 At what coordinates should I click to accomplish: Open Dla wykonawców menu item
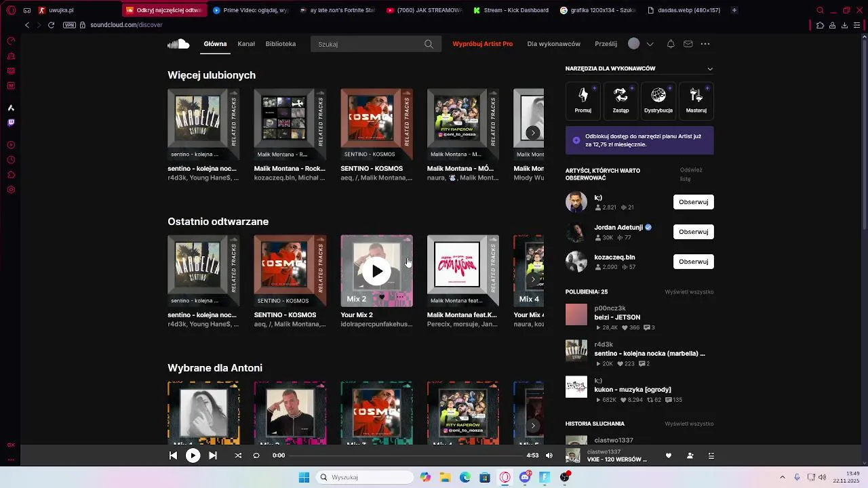point(554,44)
